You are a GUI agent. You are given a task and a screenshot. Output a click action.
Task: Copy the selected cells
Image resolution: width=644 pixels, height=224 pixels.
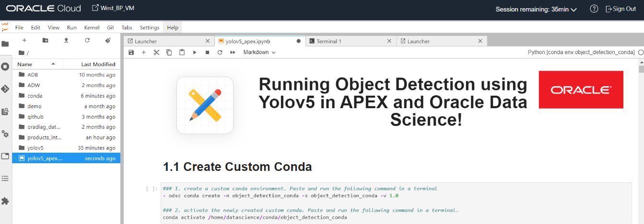pos(169,52)
